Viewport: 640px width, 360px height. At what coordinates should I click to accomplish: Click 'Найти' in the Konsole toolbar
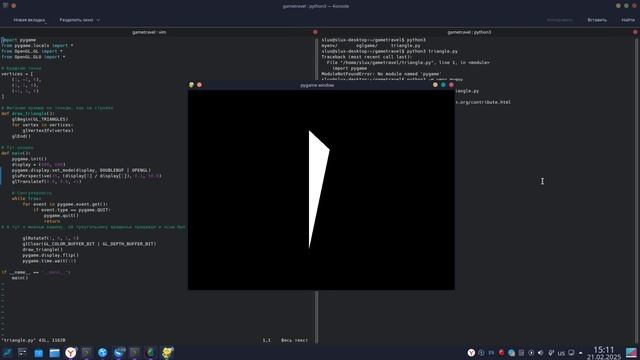(x=628, y=20)
